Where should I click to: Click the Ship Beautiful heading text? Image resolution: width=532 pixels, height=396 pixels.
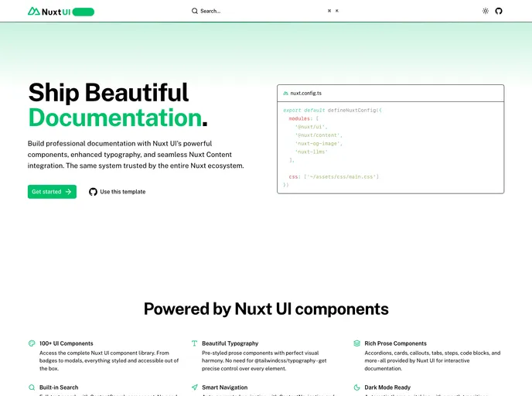click(108, 92)
